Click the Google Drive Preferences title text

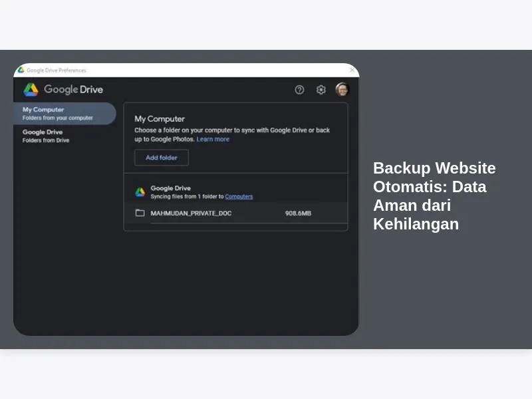[57, 70]
